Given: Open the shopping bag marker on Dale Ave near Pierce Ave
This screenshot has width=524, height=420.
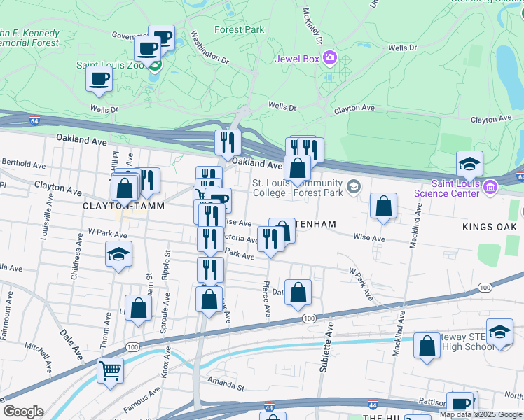Looking at the screenshot, I should (x=298, y=293).
